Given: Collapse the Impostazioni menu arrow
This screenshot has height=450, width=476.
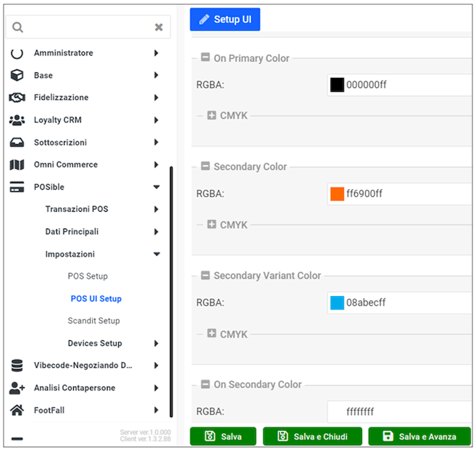Looking at the screenshot, I should [x=156, y=254].
